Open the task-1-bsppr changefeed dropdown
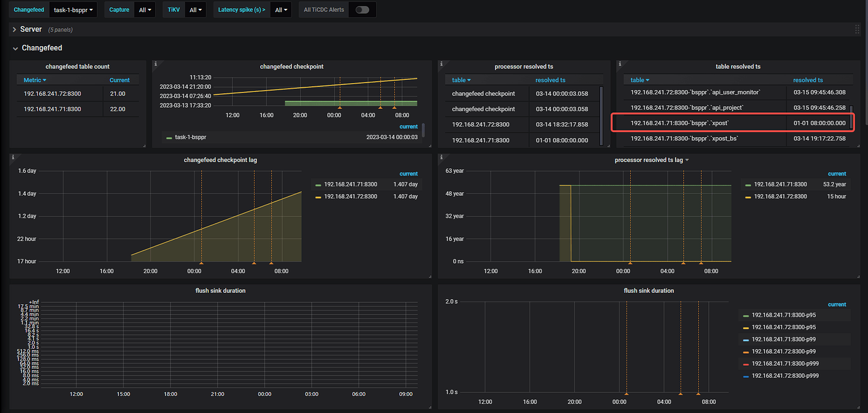 pos(71,9)
